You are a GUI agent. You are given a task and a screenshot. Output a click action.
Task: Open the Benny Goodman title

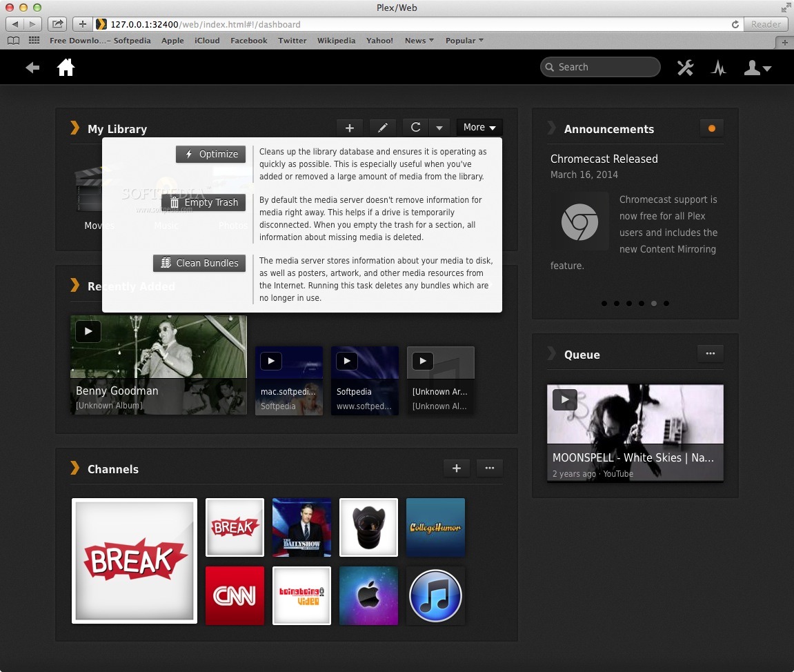coord(117,391)
